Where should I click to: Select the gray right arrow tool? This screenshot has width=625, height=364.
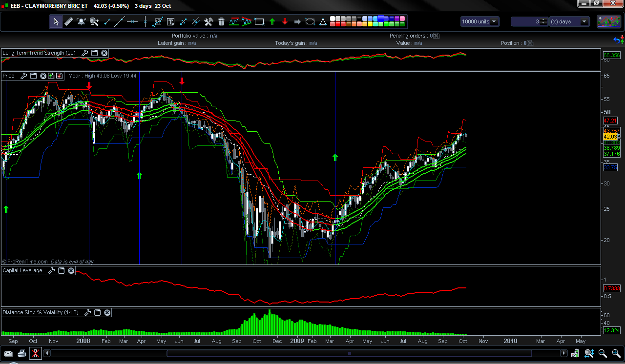(297, 21)
